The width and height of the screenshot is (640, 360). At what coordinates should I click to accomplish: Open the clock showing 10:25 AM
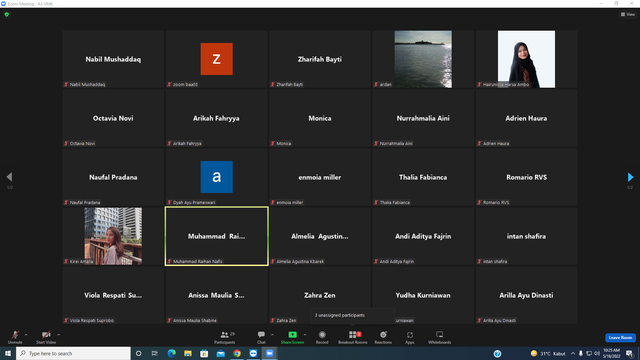point(611,353)
